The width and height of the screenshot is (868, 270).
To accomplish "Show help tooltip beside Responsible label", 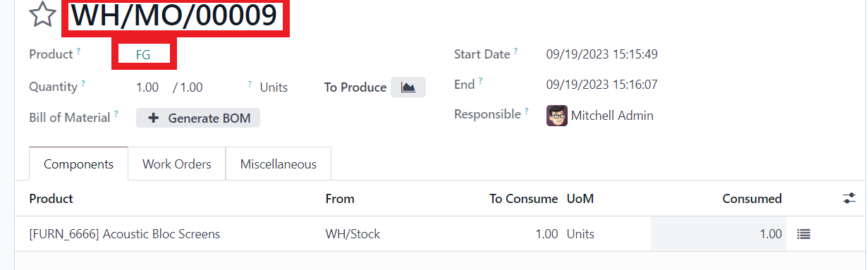I will [526, 111].
